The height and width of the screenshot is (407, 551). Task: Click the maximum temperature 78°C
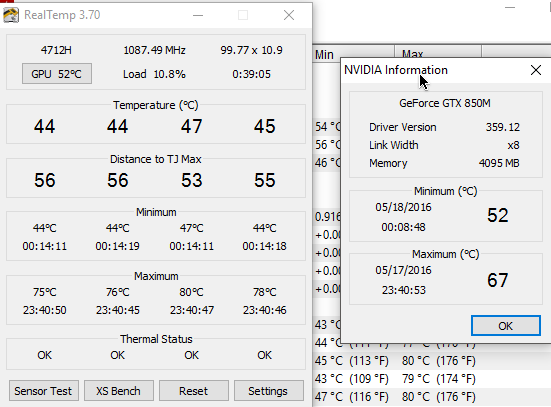[x=265, y=292]
